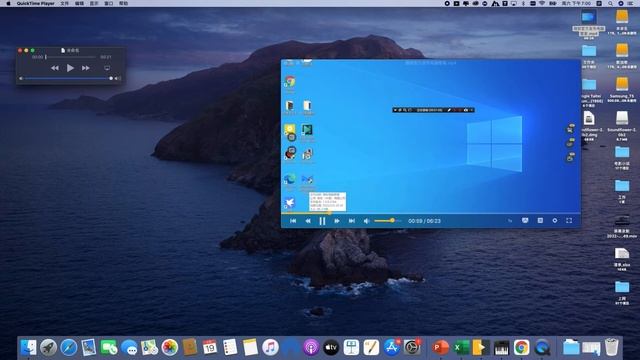Viewport: 640px width, 360px height.
Task: Adjust the QuickTime volume slider
Action: pyautogui.click(x=67, y=78)
